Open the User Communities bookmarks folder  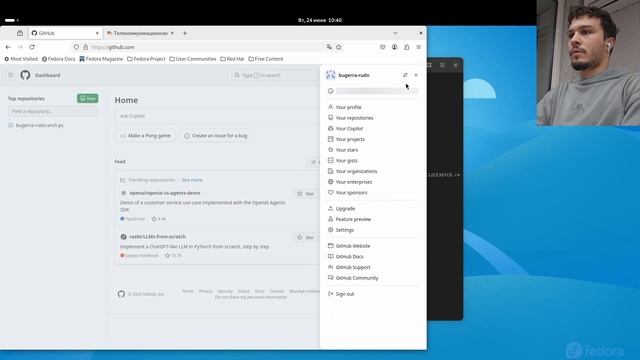click(193, 59)
